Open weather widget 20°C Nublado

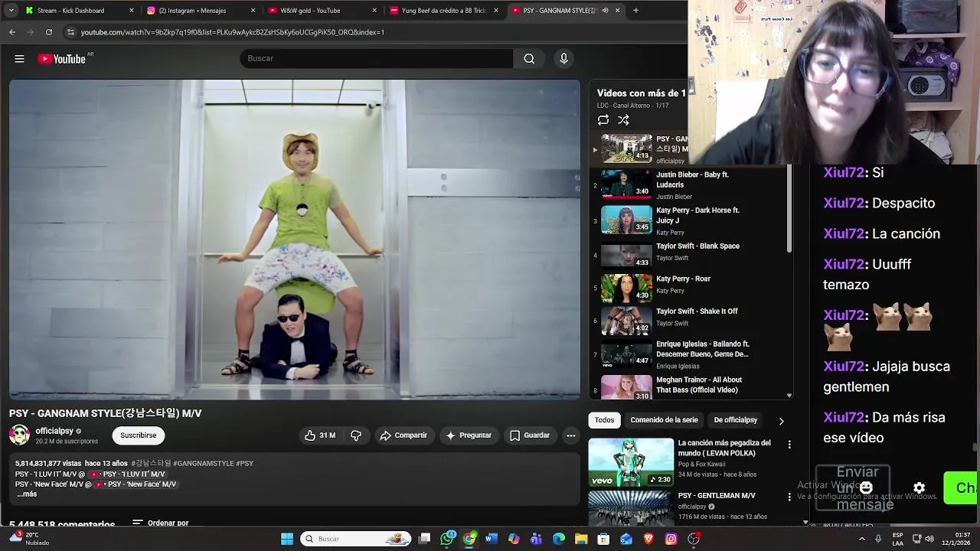tap(29, 539)
